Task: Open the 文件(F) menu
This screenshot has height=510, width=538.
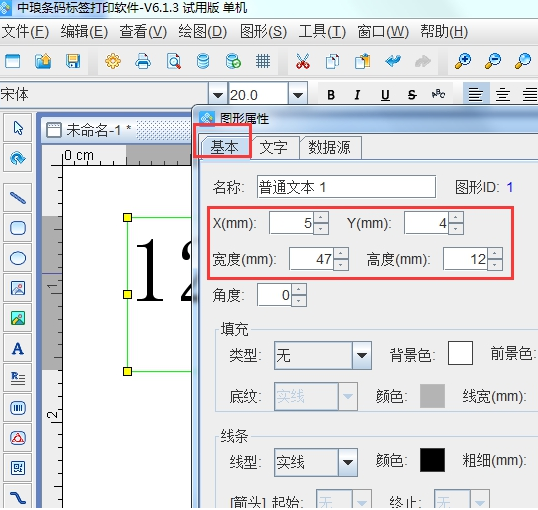Action: pos(25,32)
